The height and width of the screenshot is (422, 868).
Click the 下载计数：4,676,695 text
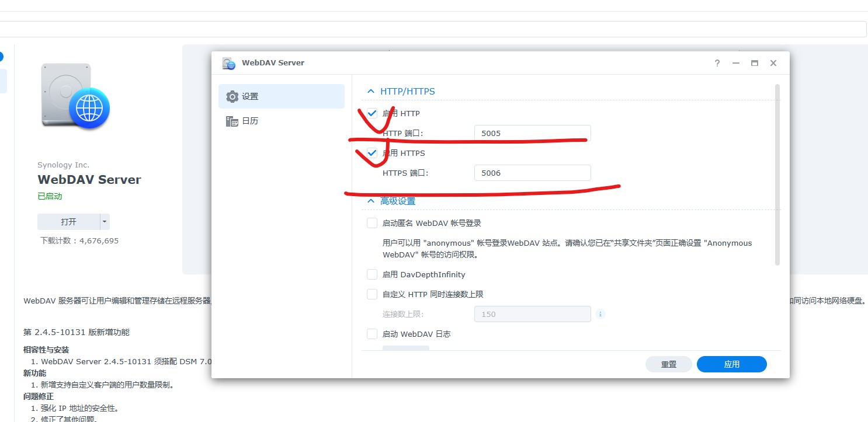(x=79, y=240)
